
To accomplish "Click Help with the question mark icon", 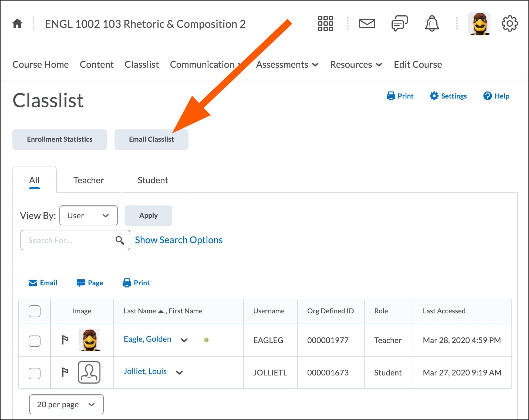I will pos(496,96).
